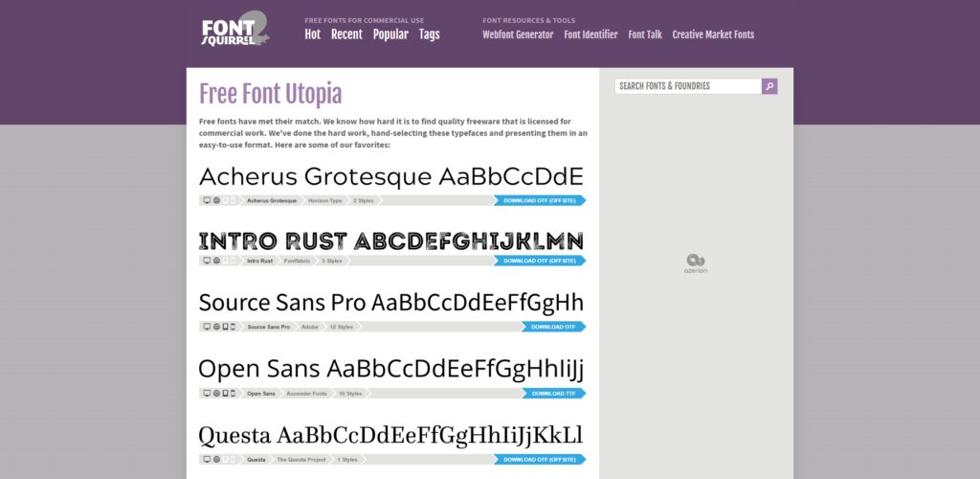This screenshot has width=980, height=479.
Task: Click the app phone icon for Open Sans
Action: click(234, 393)
